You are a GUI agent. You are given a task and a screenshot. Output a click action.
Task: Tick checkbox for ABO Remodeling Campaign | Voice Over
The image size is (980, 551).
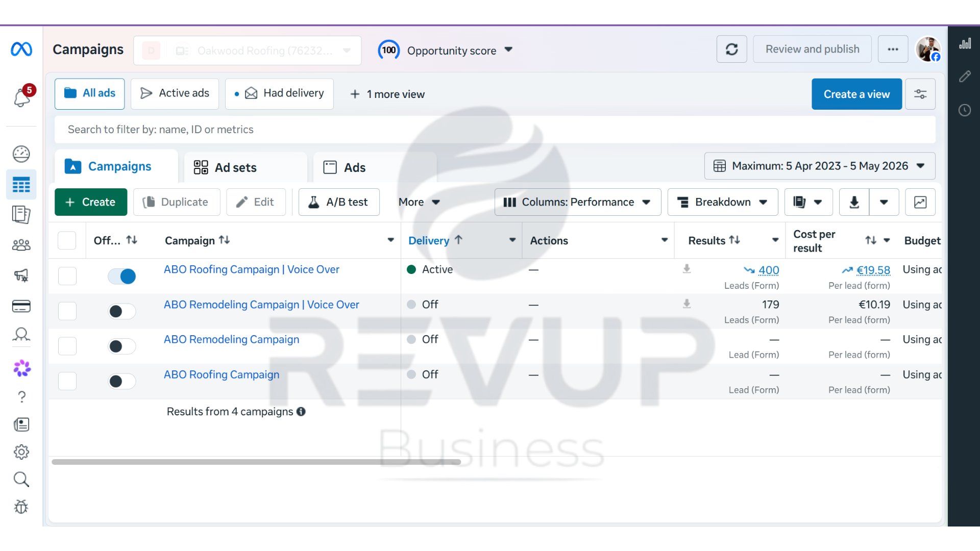[67, 311]
